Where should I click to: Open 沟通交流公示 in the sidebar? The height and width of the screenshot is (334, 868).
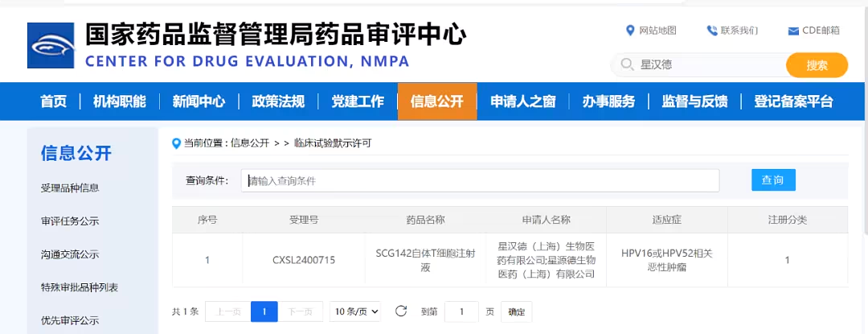point(70,255)
